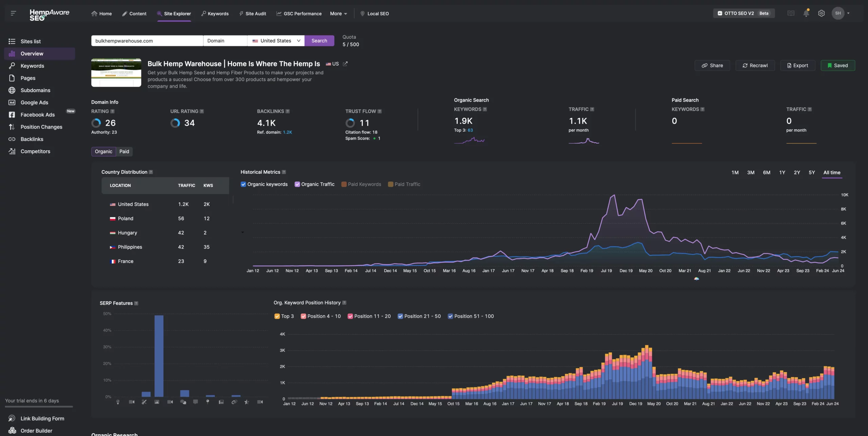Toggle Position 4 - 10 checkbox
Image resolution: width=868 pixels, height=436 pixels.
(303, 316)
